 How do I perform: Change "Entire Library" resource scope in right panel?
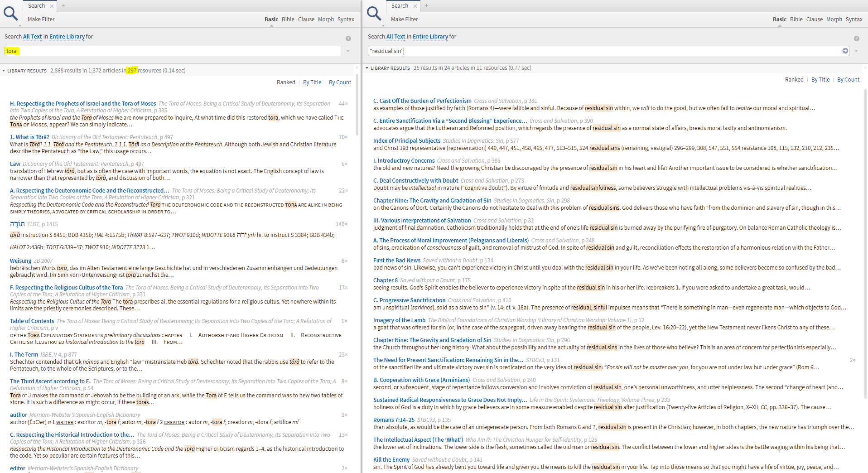tap(430, 37)
